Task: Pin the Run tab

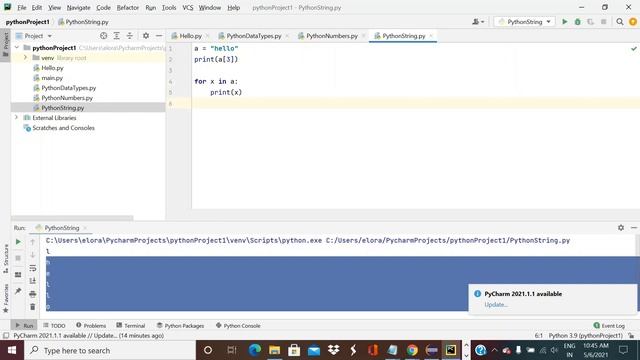Action: click(x=18, y=291)
